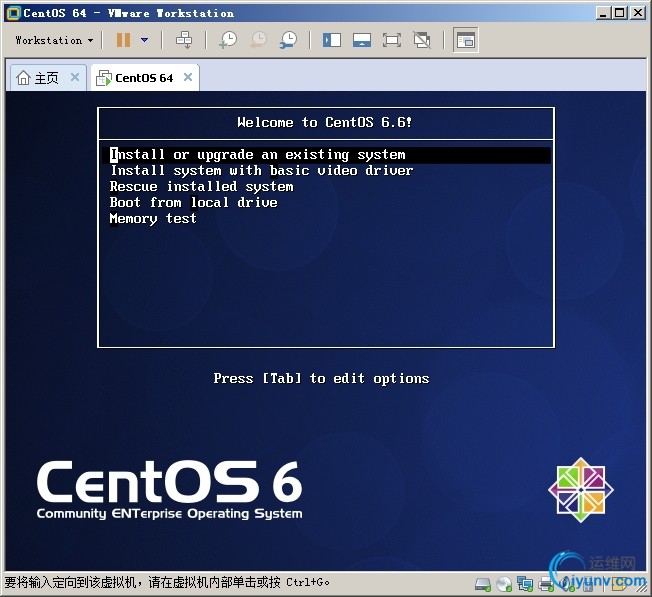Send Ctrl+Alt+Del to the virtual machine
Image resolution: width=652 pixels, height=597 pixels.
pyautogui.click(x=183, y=40)
